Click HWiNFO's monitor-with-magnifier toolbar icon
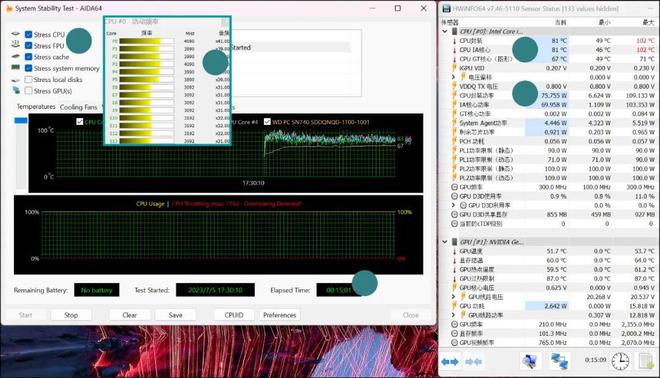This screenshot has width=660, height=378. point(530,361)
